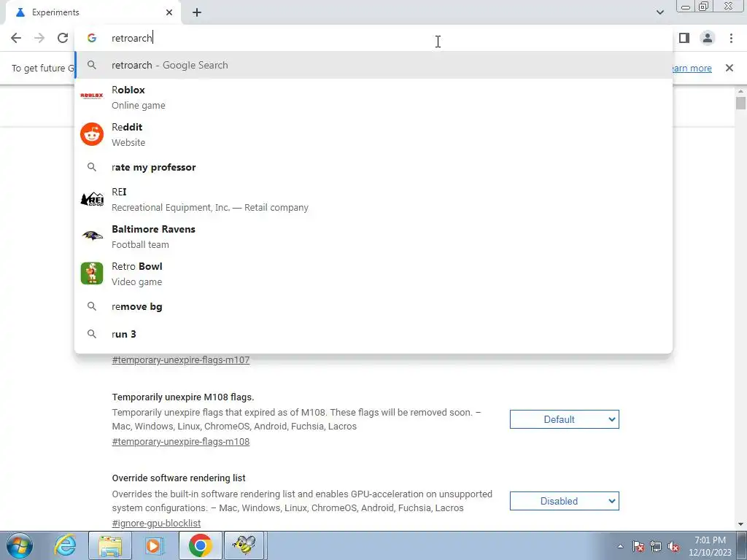This screenshot has width=747, height=560.
Task: Reload the page with refresh icon
Action: [x=63, y=38]
